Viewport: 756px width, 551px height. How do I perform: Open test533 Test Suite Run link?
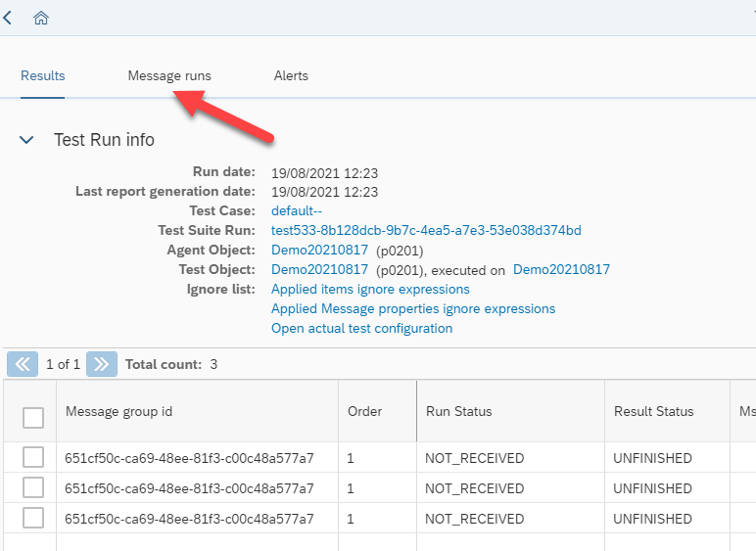tap(426, 230)
